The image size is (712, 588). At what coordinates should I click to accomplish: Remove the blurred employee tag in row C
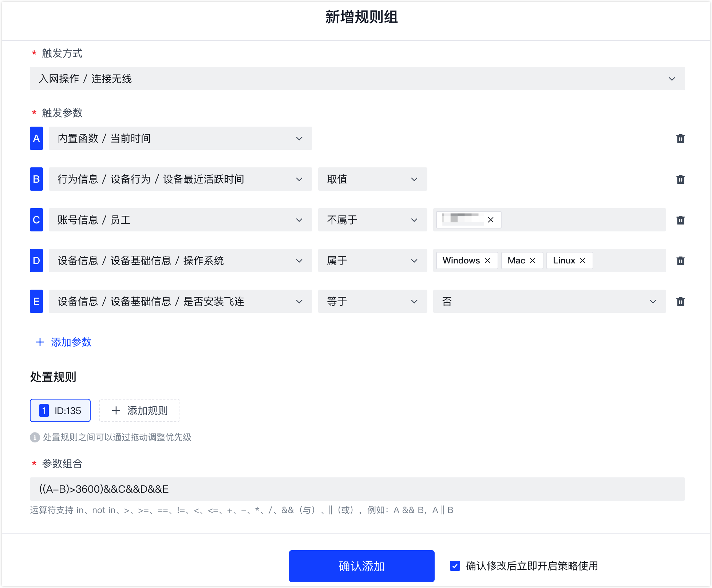click(x=491, y=220)
